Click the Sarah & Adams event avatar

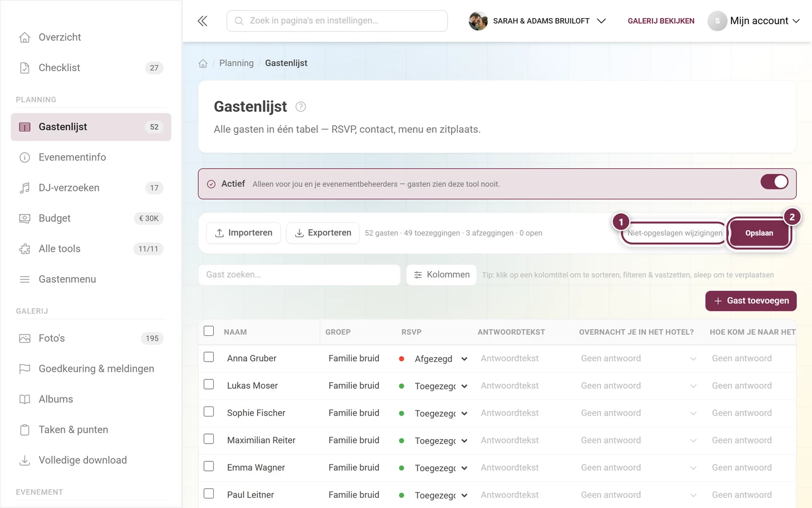[x=478, y=21]
